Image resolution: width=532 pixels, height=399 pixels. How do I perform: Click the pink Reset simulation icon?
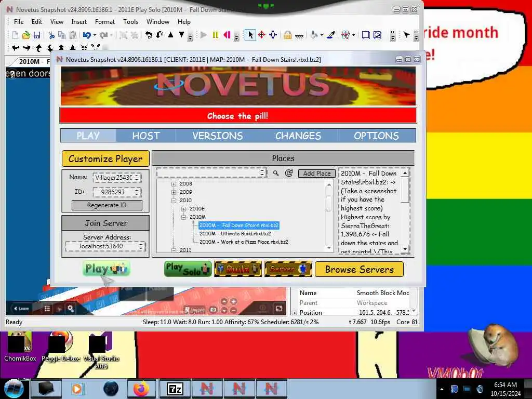point(227,35)
